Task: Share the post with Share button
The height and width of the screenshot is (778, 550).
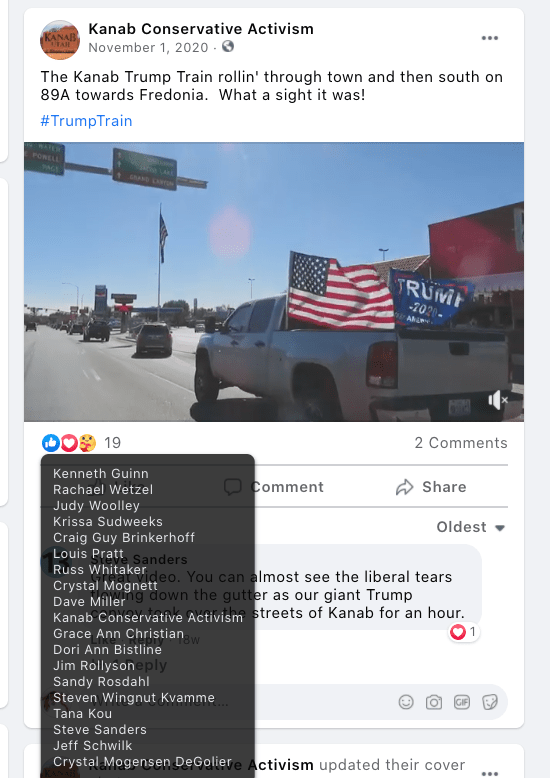Action: point(431,487)
